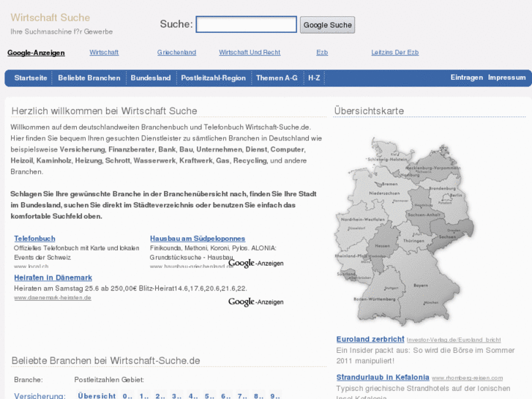Select Nordrhein-Westfalen on the map
The width and height of the screenshot is (532, 399).
[363, 220]
